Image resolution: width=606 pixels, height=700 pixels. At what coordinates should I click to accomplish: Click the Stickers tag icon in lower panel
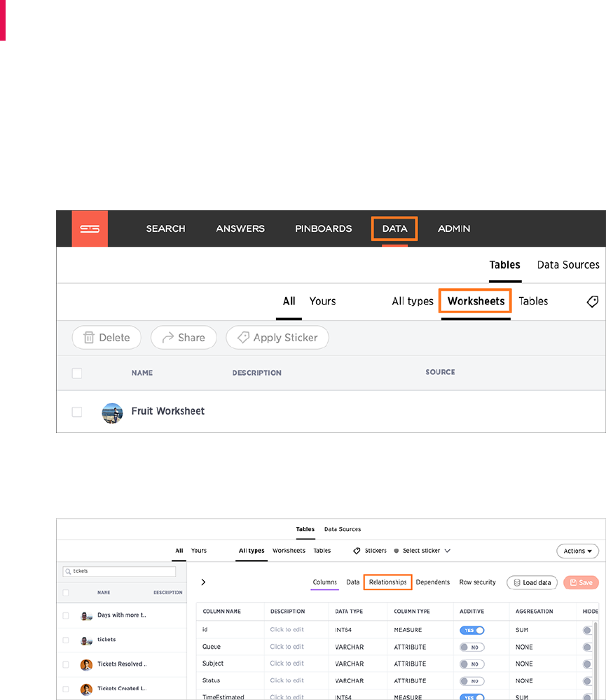pos(357,551)
